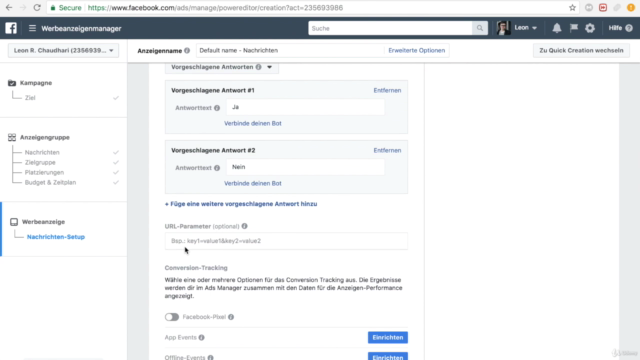Viewport: 640px width, 360px height.
Task: Click the Conversion-Tracking heading text
Action: point(196,268)
